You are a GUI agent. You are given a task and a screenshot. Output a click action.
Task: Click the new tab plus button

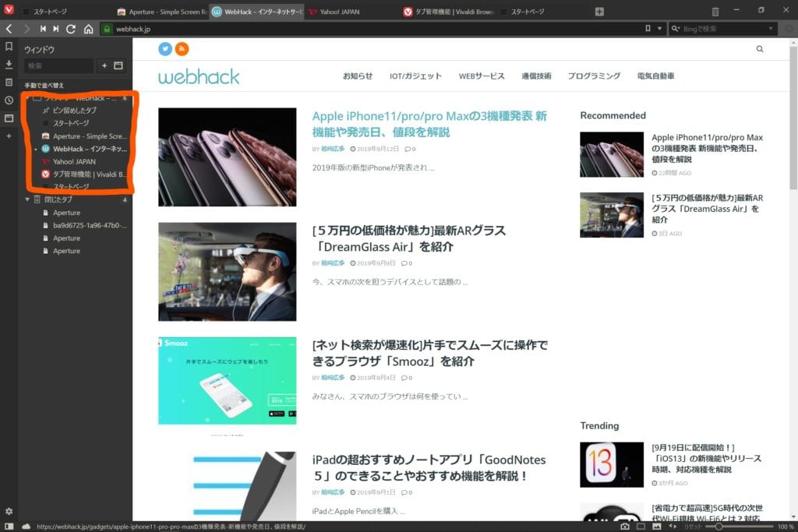pyautogui.click(x=599, y=12)
